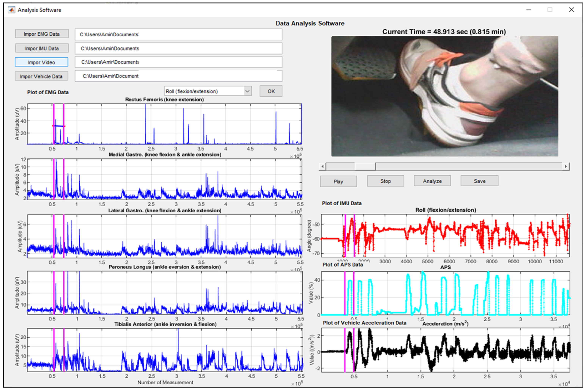Image resolution: width=587 pixels, height=392 pixels.
Task: Click the EMG data file path field
Action: (x=178, y=35)
